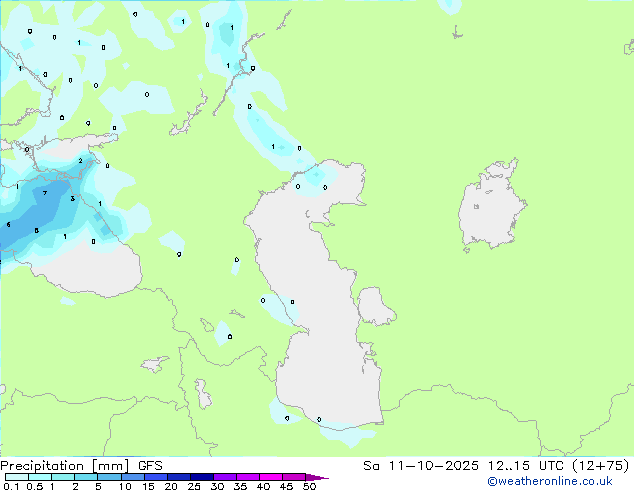Screen dimensions: 634x490
Task: Click the '12..15 UTC' time text
Action: tap(526, 466)
